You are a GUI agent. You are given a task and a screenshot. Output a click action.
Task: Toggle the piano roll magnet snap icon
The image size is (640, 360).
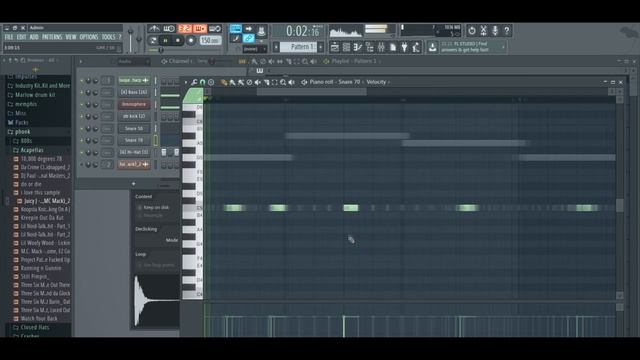tap(202, 82)
